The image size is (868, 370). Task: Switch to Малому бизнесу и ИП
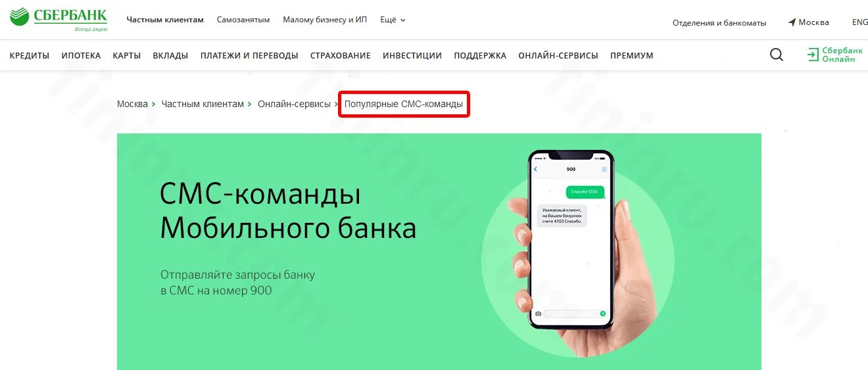325,20
